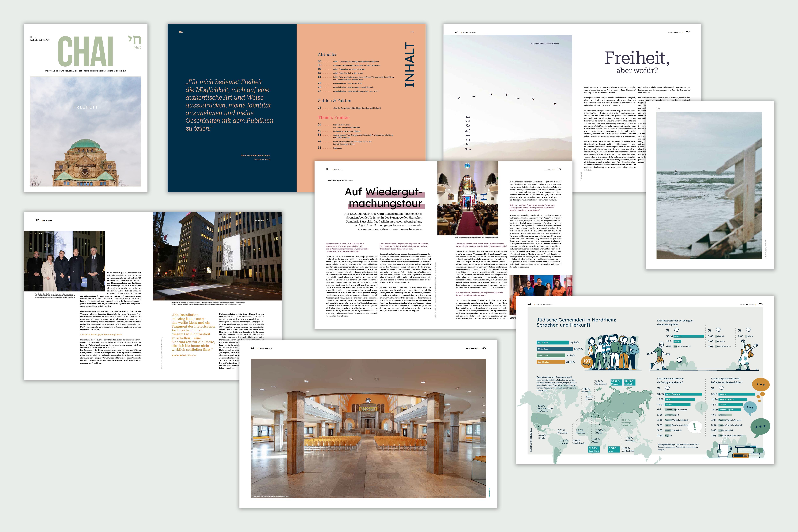Click the white exclamation mark speech bubble
The height and width of the screenshot is (532, 798).
[695, 427]
